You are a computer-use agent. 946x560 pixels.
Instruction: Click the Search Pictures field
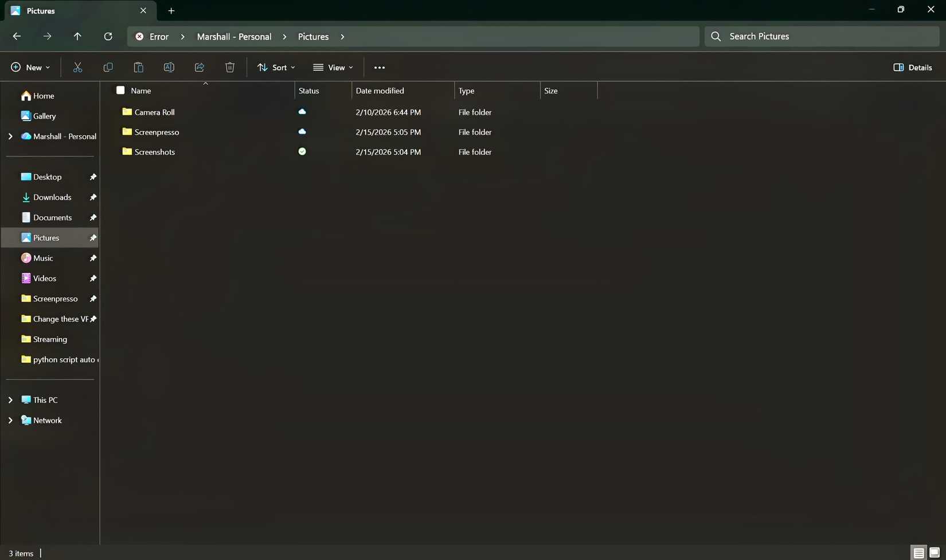click(822, 36)
